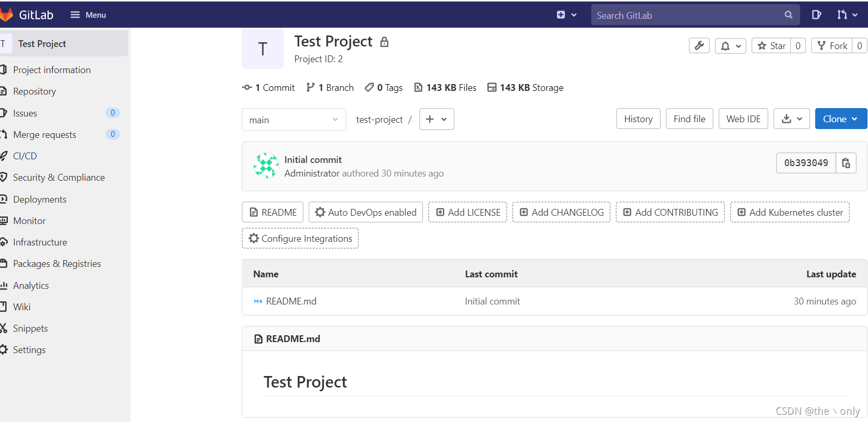Click Auto DevOps enabled button
Screen dimensions: 868x422
click(x=366, y=212)
